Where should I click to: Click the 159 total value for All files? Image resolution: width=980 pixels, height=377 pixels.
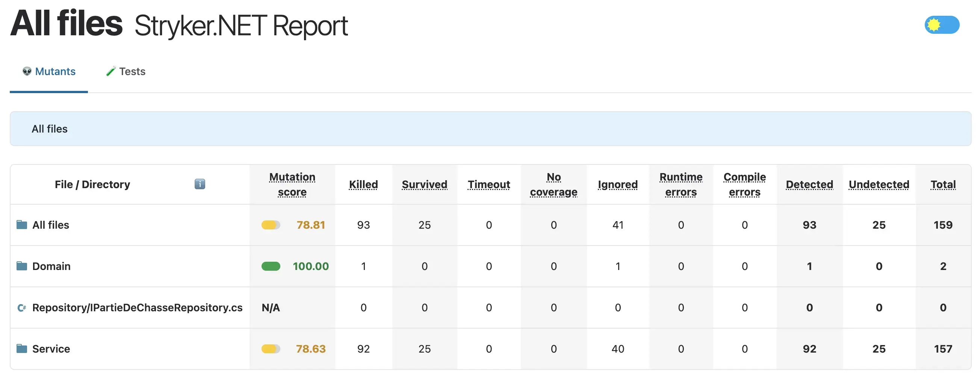tap(943, 225)
